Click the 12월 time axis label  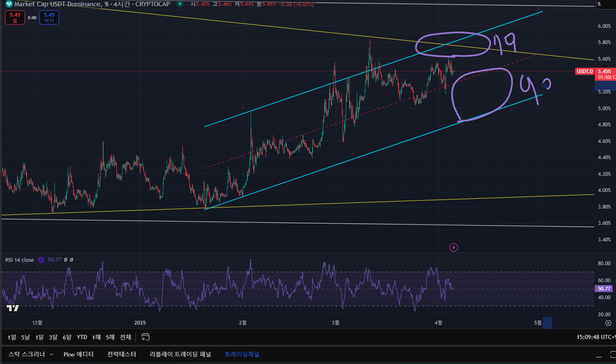click(x=37, y=323)
